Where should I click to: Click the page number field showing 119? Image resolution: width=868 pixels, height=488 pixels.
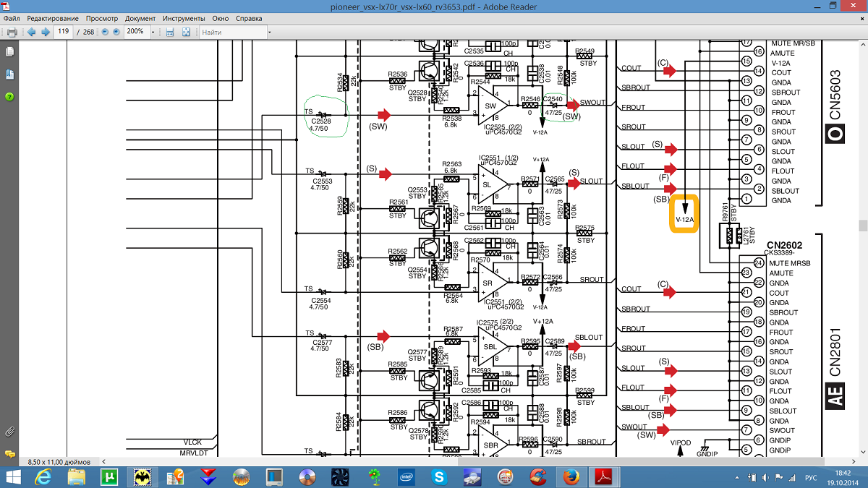tap(64, 33)
